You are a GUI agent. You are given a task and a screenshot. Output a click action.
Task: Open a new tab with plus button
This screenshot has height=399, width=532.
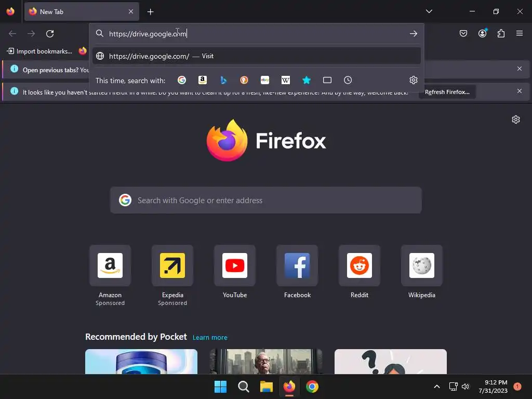(x=150, y=12)
